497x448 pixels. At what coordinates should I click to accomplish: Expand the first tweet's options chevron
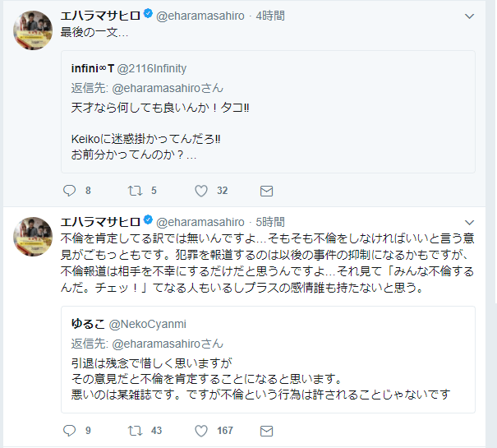point(469,16)
